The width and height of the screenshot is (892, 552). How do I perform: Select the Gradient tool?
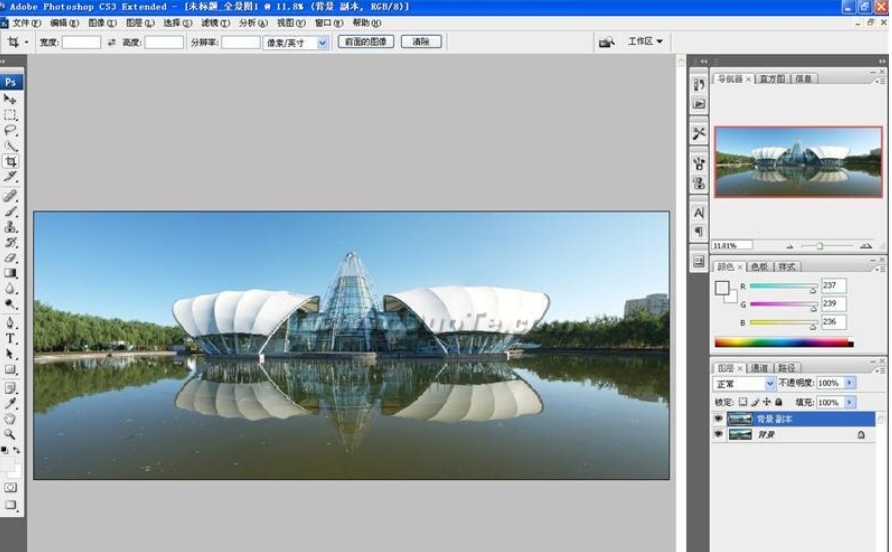11,273
